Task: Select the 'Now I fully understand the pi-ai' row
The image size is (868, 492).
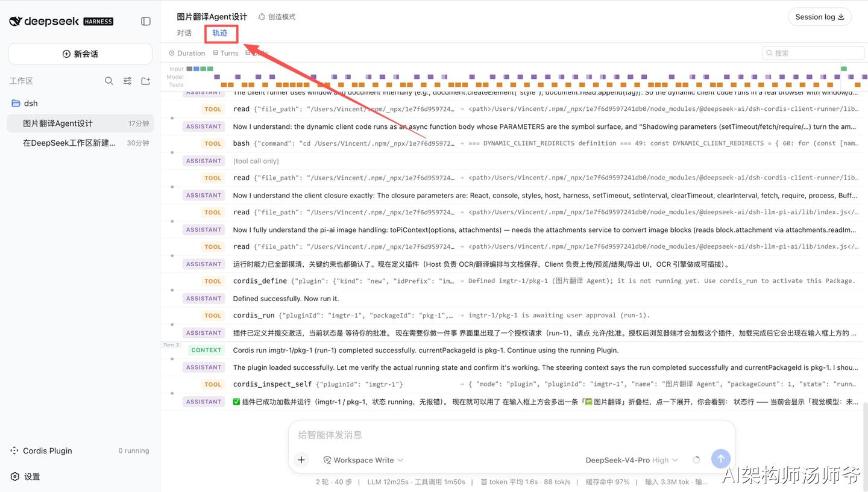Action: pos(512,229)
